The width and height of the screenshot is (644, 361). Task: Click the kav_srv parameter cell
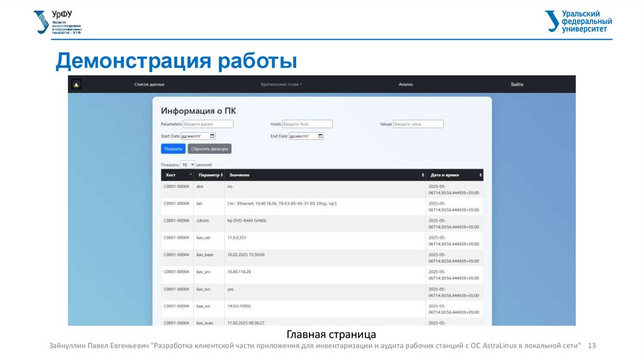pyautogui.click(x=209, y=275)
